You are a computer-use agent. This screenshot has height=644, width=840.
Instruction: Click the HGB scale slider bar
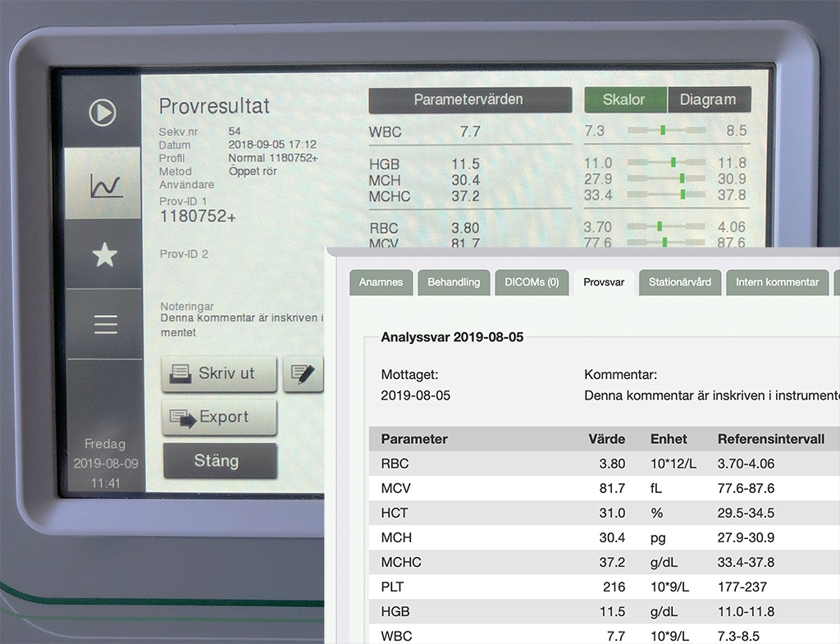pos(666,163)
